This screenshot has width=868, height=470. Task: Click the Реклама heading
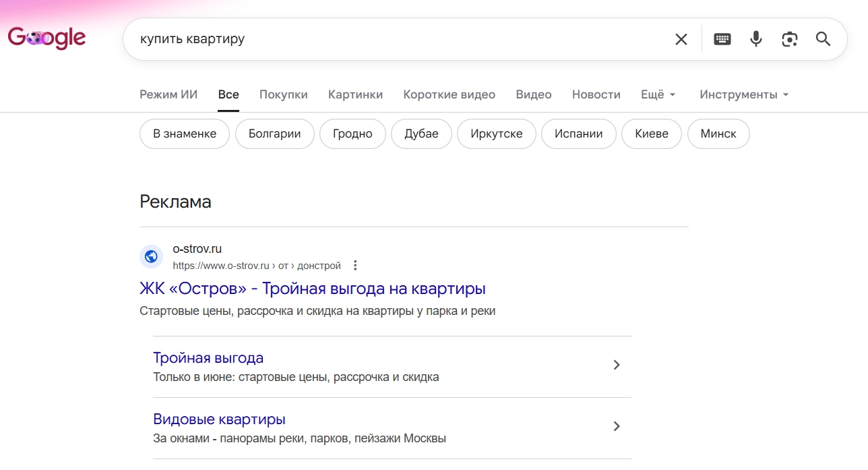point(175,202)
